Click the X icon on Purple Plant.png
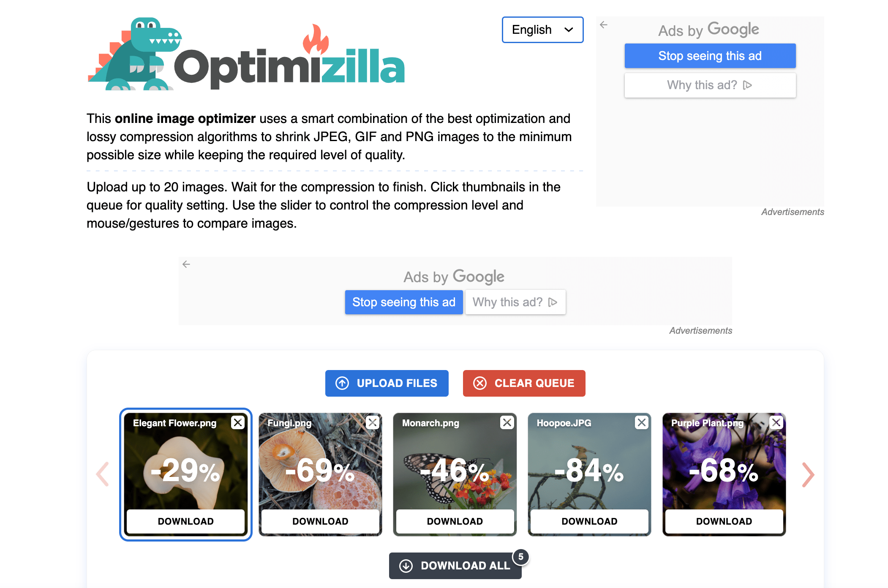 tap(776, 422)
